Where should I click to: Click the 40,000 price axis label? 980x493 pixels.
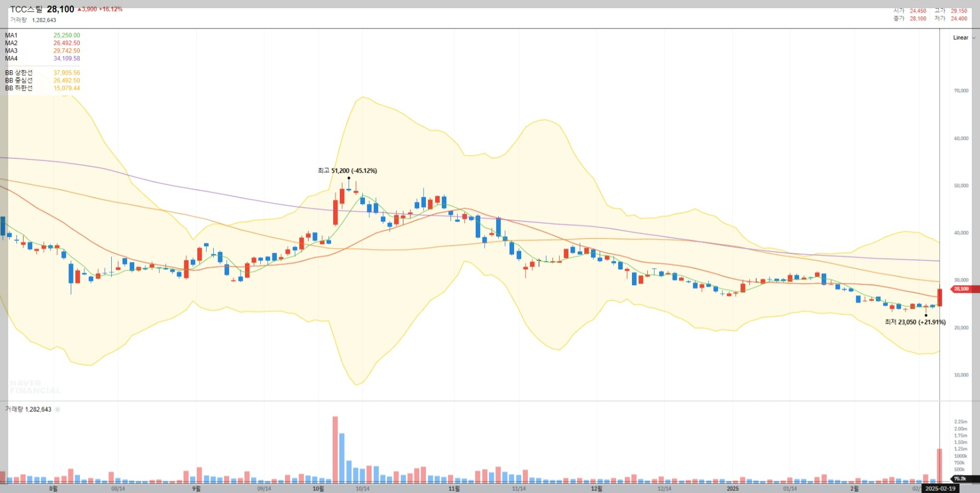(x=961, y=233)
